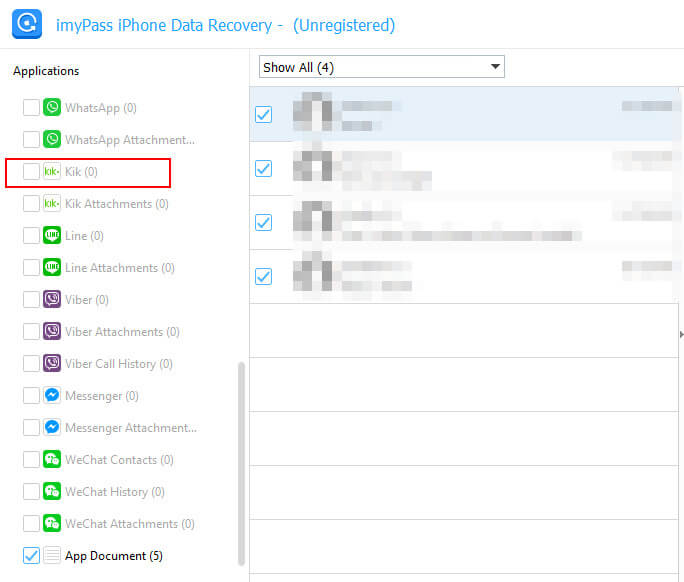Click the Viber Call History icon

click(x=52, y=363)
